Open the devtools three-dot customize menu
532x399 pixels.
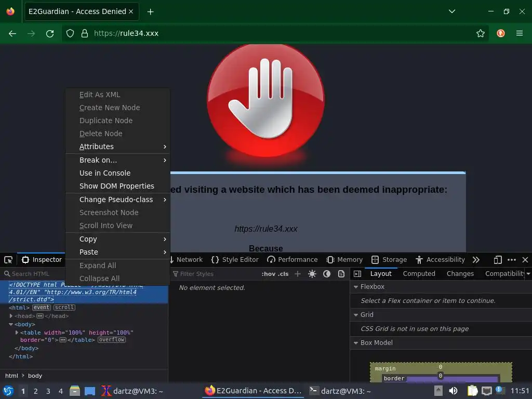pyautogui.click(x=512, y=260)
